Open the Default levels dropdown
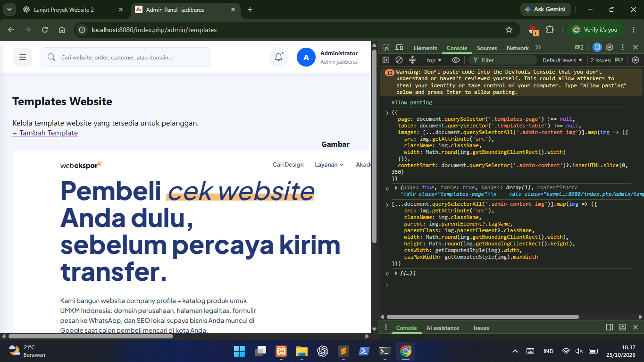This screenshot has width=644, height=362. click(562, 60)
